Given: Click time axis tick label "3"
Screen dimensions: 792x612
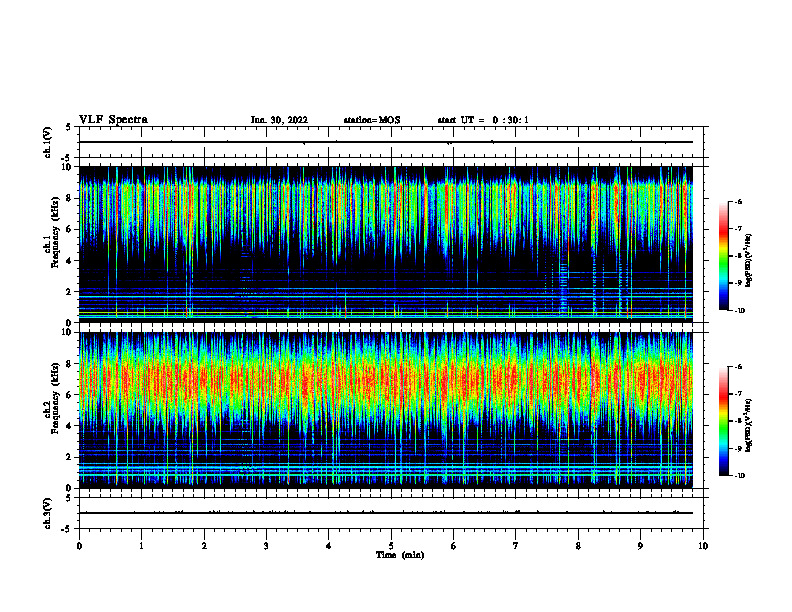Looking at the screenshot, I should pos(266,546).
